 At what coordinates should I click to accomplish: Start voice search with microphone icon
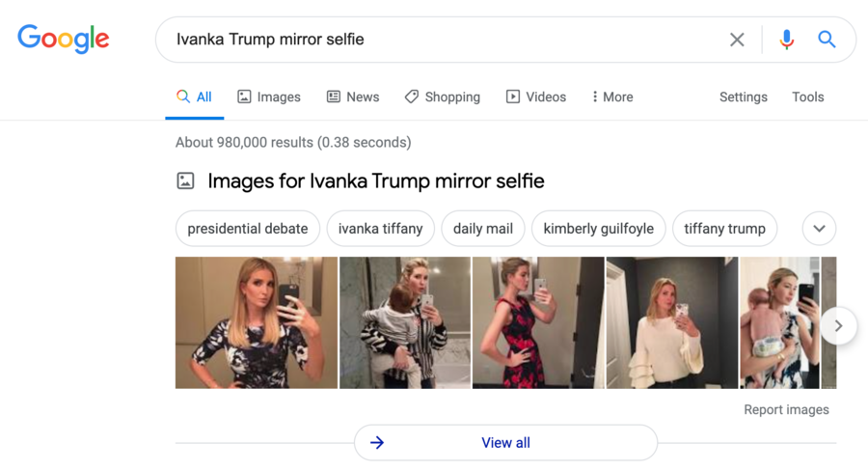point(787,40)
